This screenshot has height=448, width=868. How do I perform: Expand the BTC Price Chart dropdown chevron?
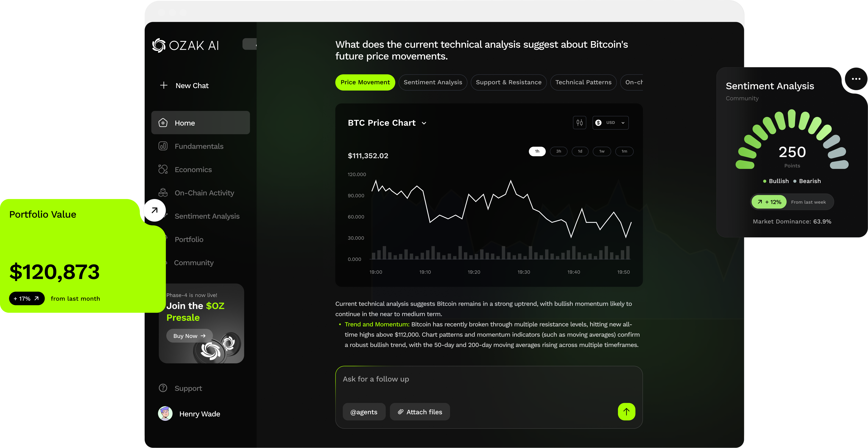[x=424, y=123]
